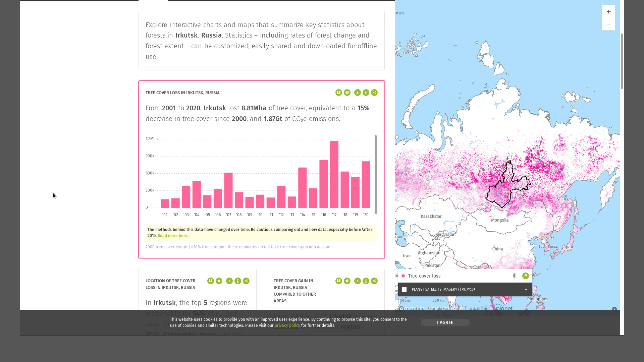Open settings for Tree Cover Loss widget
The height and width of the screenshot is (362, 644).
pos(347,93)
